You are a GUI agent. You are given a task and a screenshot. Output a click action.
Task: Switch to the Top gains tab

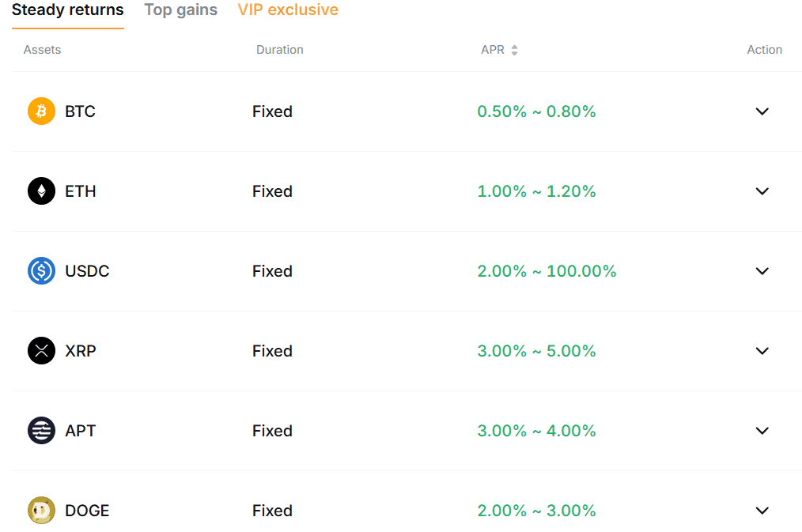coord(180,10)
